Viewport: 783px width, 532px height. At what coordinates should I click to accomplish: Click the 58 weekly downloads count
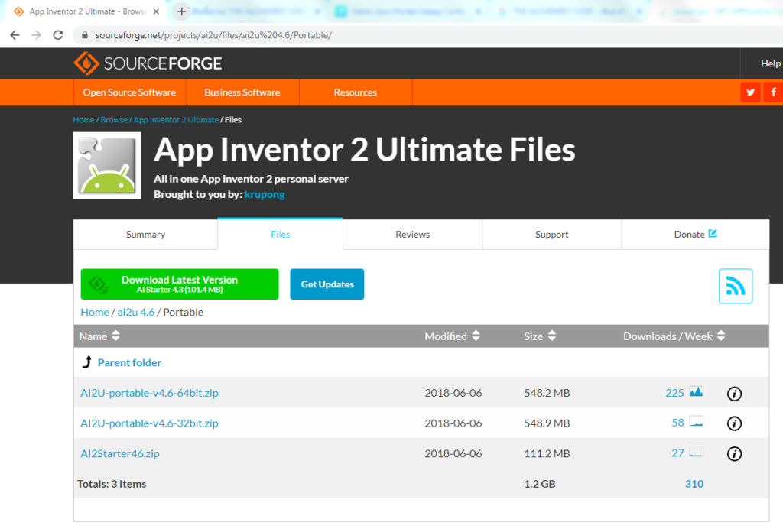(677, 423)
